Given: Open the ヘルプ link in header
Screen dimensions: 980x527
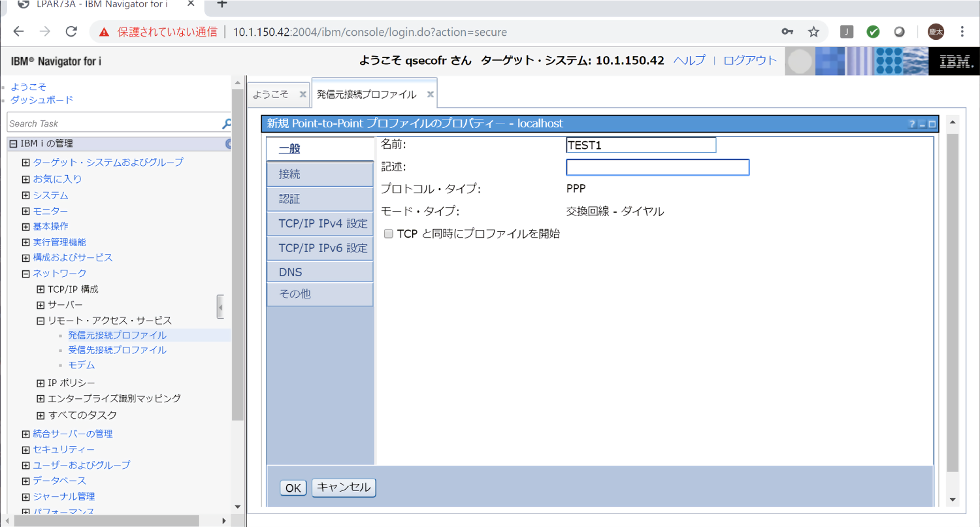Looking at the screenshot, I should point(689,61).
